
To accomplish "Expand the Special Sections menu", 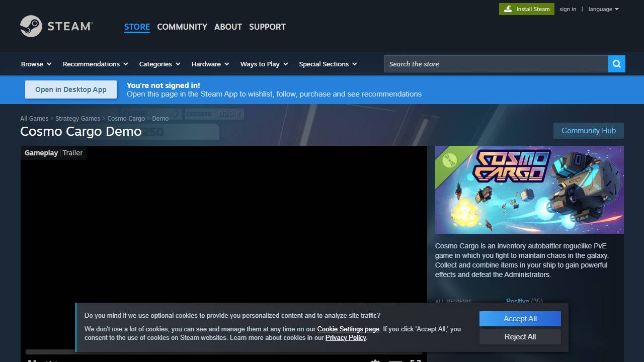I will [x=328, y=64].
